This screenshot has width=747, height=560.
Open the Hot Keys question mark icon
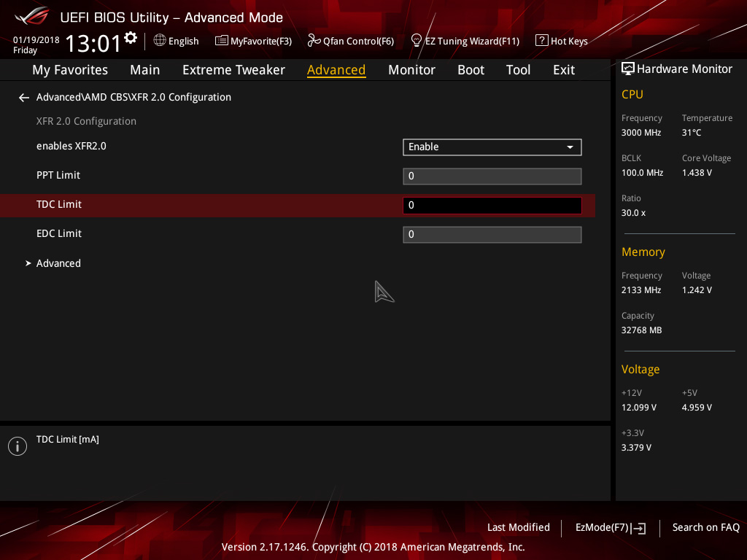click(542, 41)
